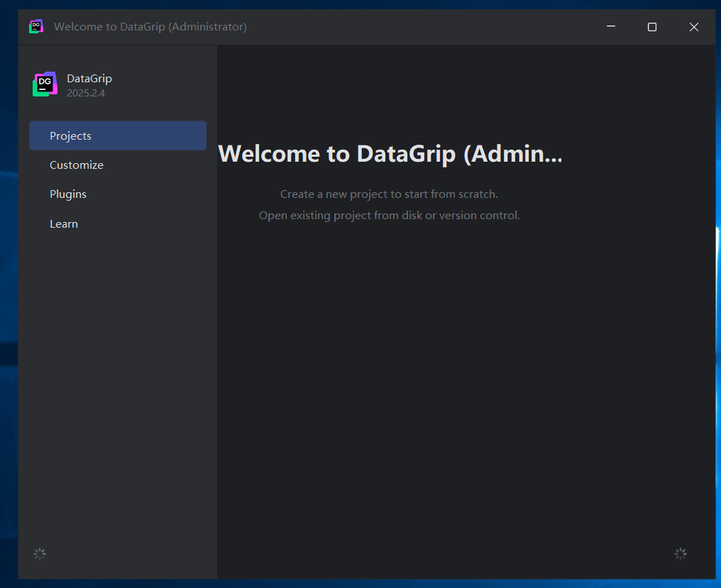Image resolution: width=721 pixels, height=588 pixels.
Task: Click the DataGrip logo in the sidebar
Action: (45, 84)
